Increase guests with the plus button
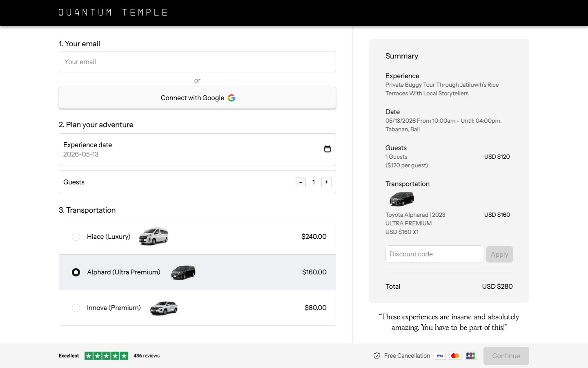Screen dimensions: 588x368 326,182
